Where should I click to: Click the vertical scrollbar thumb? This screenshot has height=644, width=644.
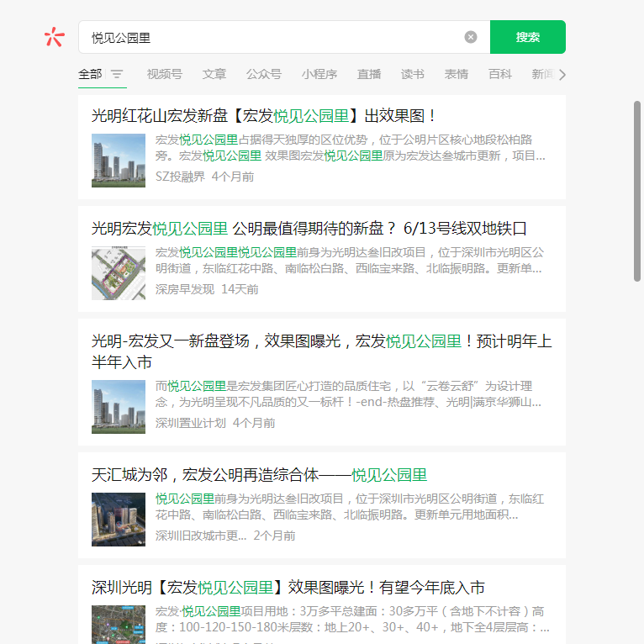pyautogui.click(x=637, y=192)
